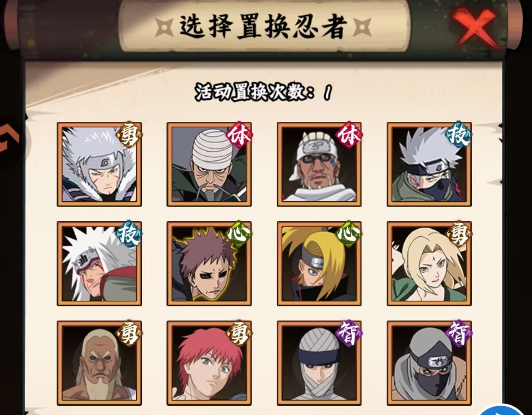Choose red-haired Sasori portrait
This screenshot has height=415, width=532.
click(209, 363)
